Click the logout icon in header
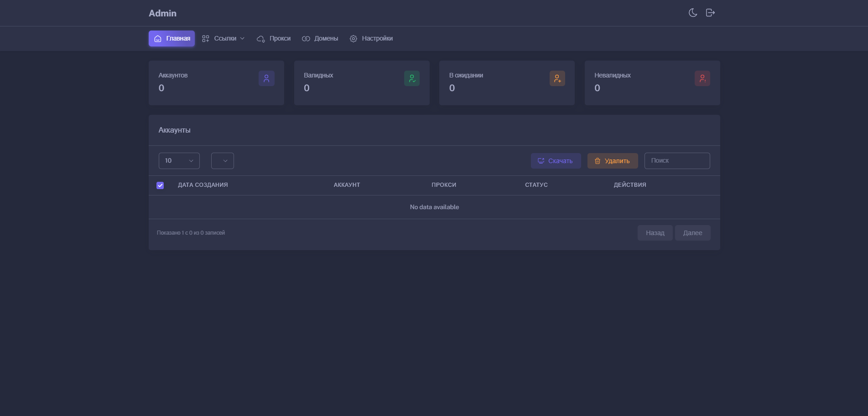Viewport: 868px width, 416px height. [710, 13]
